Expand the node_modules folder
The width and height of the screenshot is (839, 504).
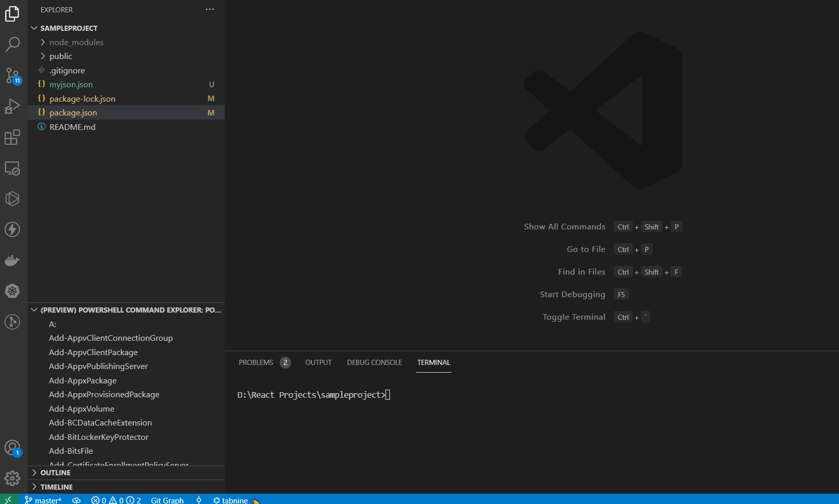point(42,42)
